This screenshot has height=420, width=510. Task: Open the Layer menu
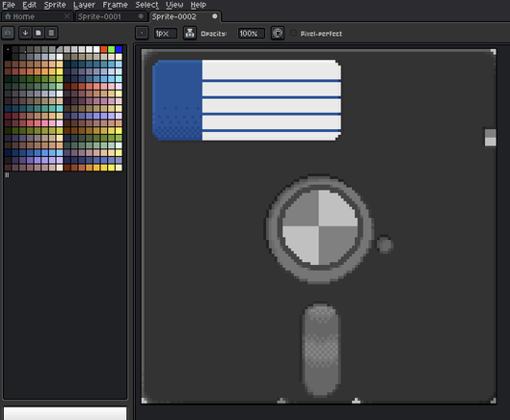[x=84, y=5]
